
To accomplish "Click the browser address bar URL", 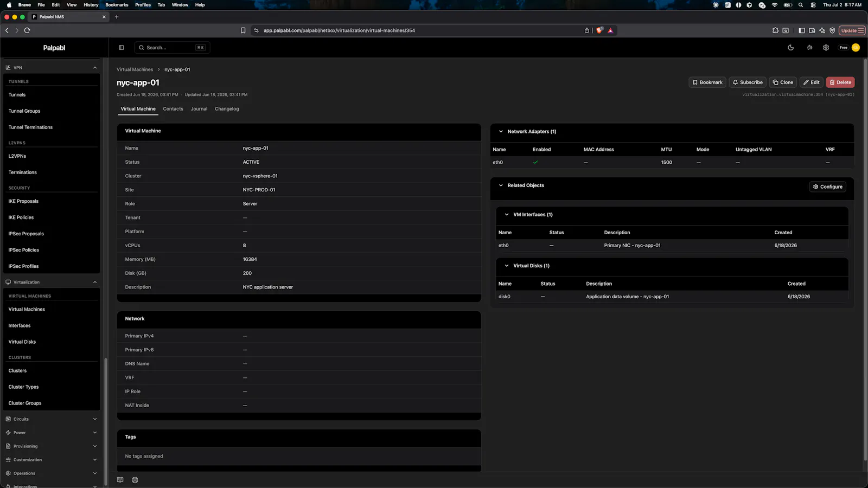I will pyautogui.click(x=339, y=30).
